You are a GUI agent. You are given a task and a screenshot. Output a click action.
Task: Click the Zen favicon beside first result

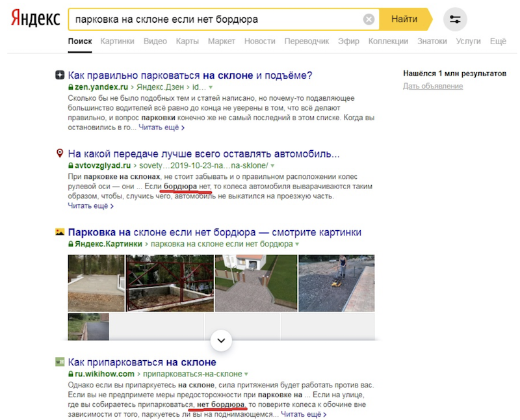[60, 75]
